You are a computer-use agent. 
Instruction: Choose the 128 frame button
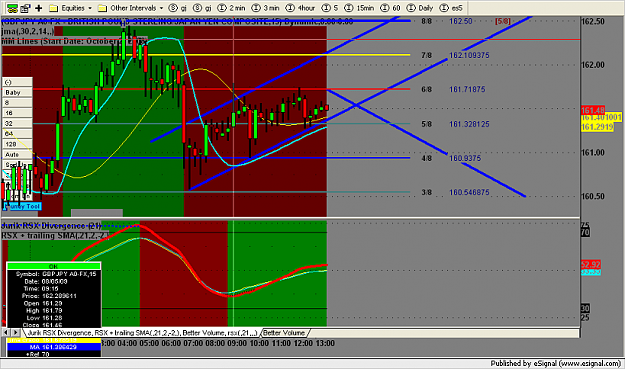[x=17, y=144]
